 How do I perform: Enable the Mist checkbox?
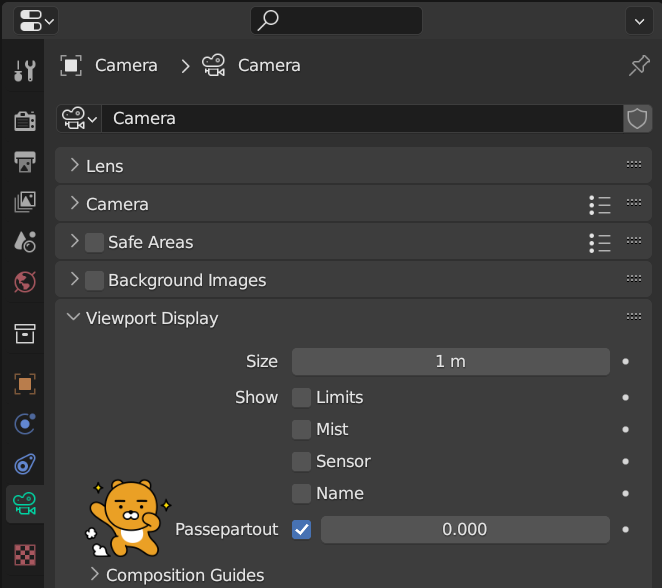301,430
